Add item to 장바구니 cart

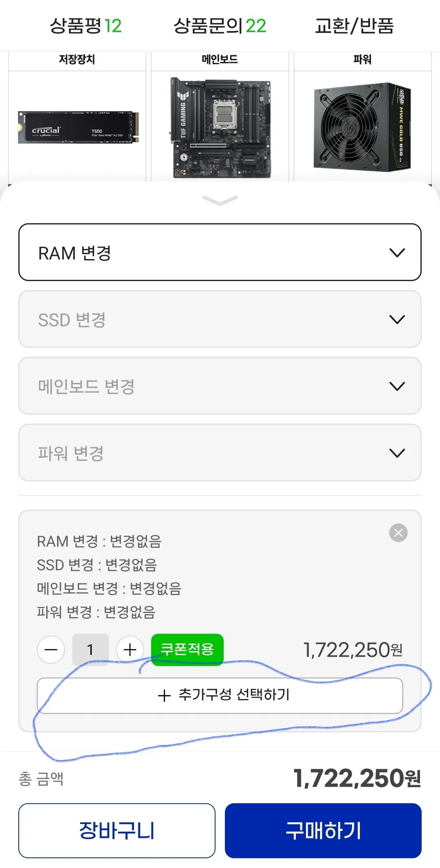[117, 830]
